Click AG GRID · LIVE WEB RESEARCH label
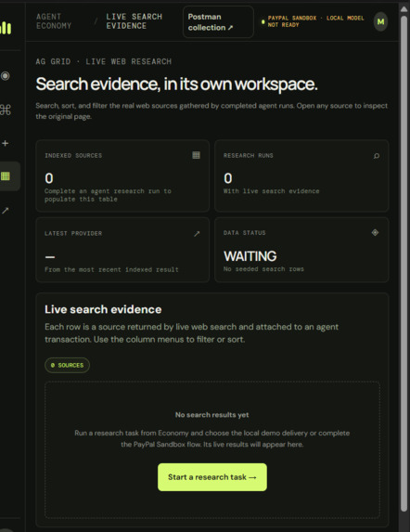 tap(104, 61)
